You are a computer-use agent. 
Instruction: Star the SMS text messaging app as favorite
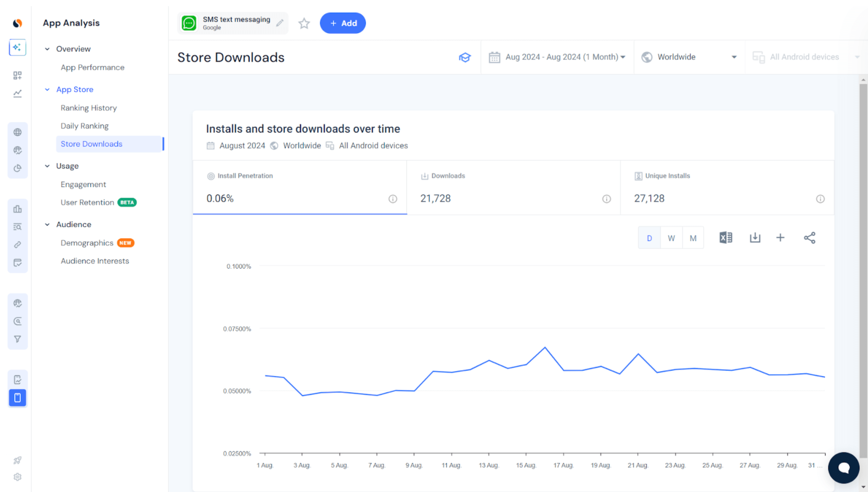[304, 23]
